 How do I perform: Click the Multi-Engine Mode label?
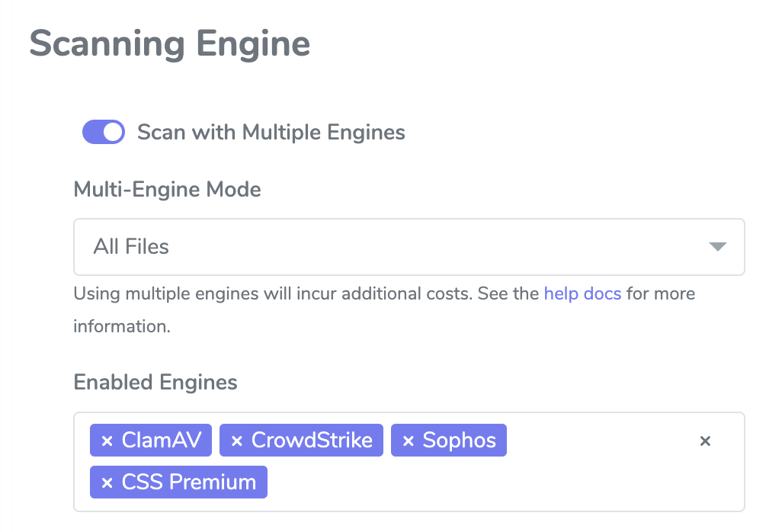[167, 190]
